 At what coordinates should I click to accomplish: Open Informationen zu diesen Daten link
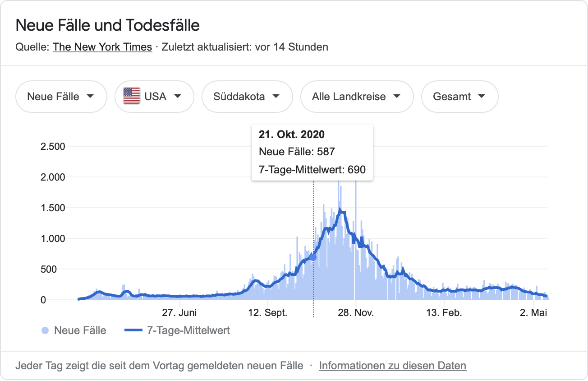[392, 366]
